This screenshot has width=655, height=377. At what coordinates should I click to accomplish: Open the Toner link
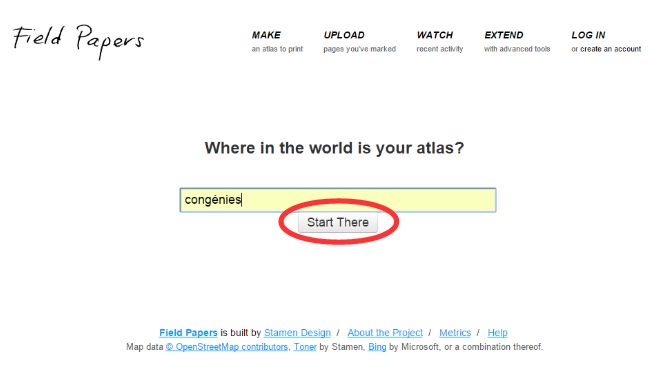pos(305,347)
